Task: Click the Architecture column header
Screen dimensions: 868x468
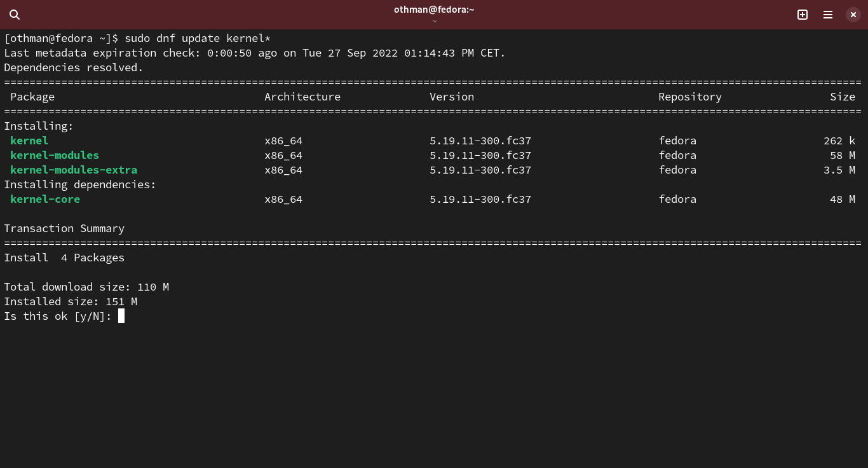Action: [302, 97]
